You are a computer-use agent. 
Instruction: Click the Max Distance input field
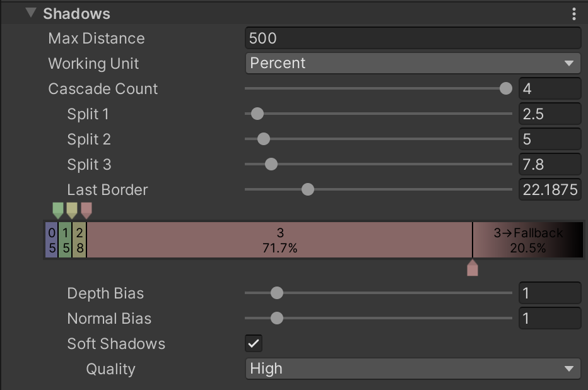412,38
